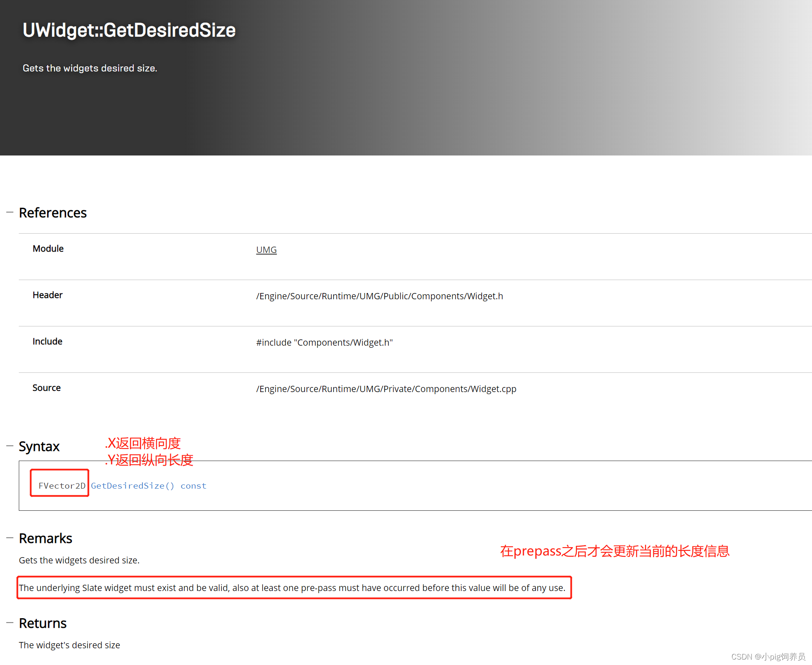
Task: Collapse the Remarks section
Action: click(x=10, y=538)
